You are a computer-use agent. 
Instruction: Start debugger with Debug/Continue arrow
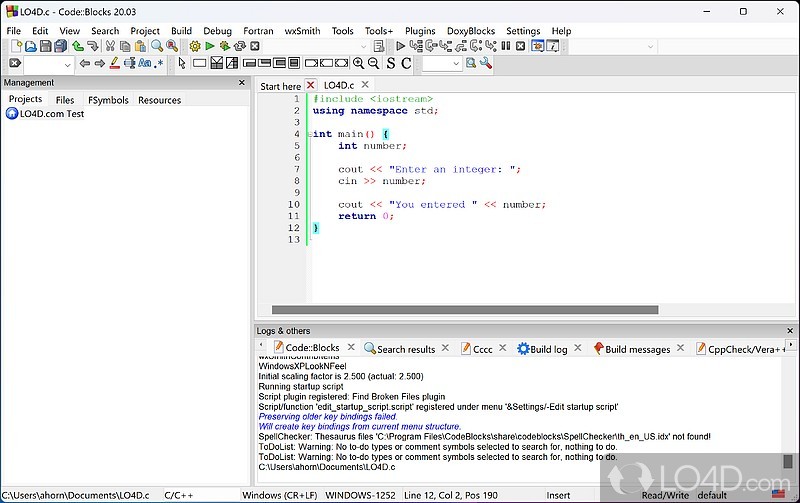coord(401,46)
